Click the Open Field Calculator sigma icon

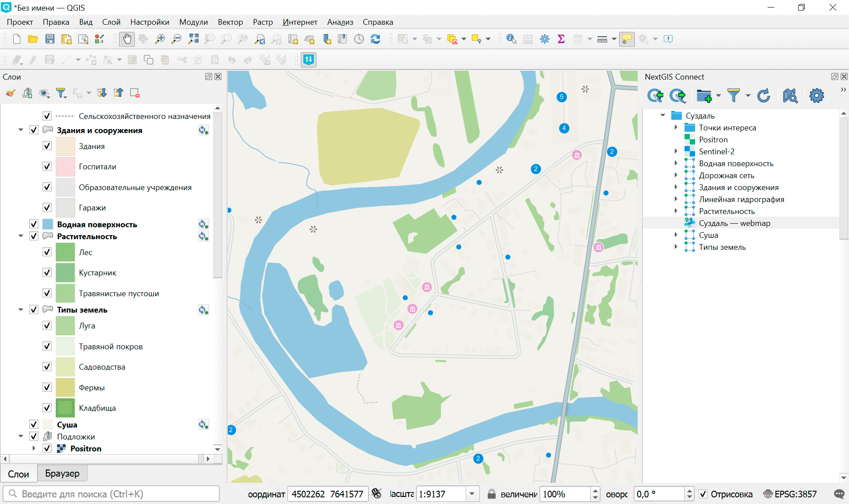click(561, 39)
